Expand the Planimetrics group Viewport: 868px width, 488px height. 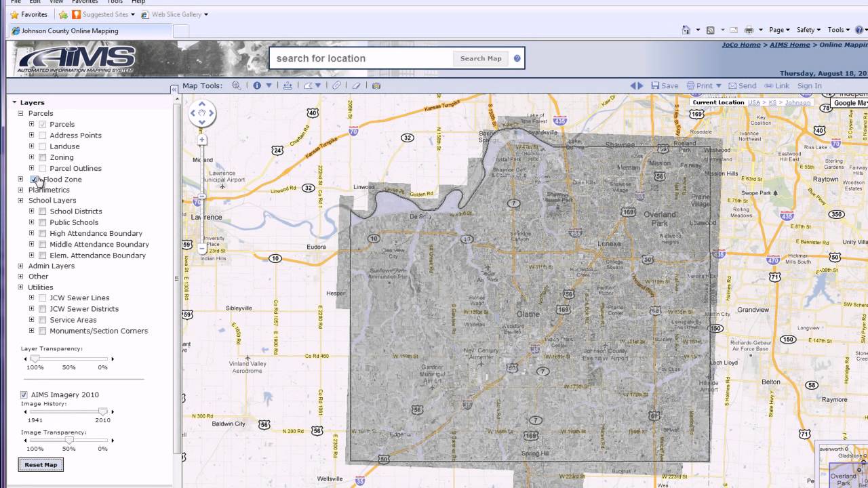(20, 190)
